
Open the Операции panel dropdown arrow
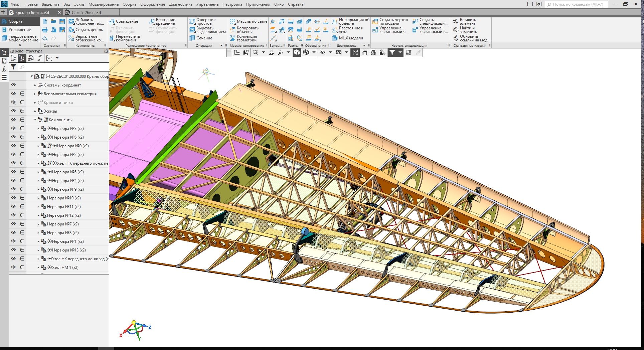coord(221,45)
